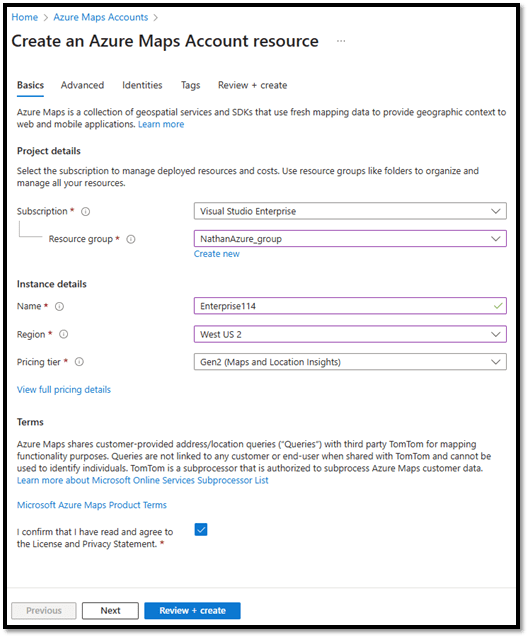The height and width of the screenshot is (638, 529).
Task: Focus the Name field containing Enterprise114
Action: click(x=350, y=306)
